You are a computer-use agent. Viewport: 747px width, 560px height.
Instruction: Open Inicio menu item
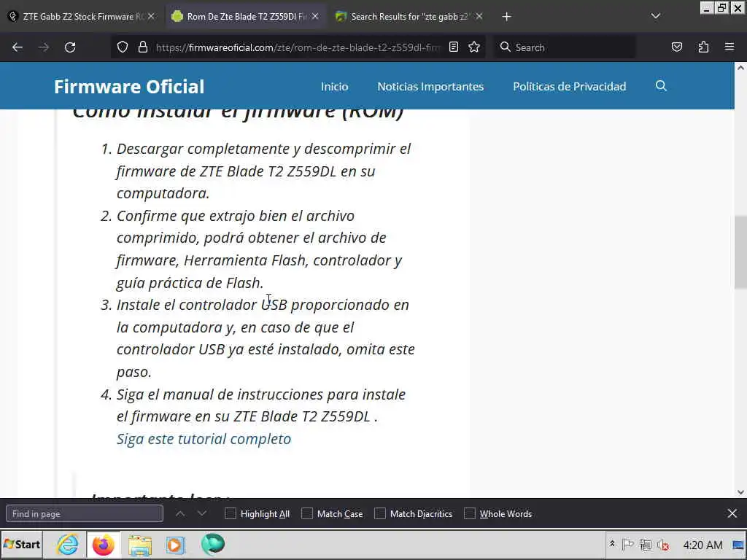pos(334,86)
